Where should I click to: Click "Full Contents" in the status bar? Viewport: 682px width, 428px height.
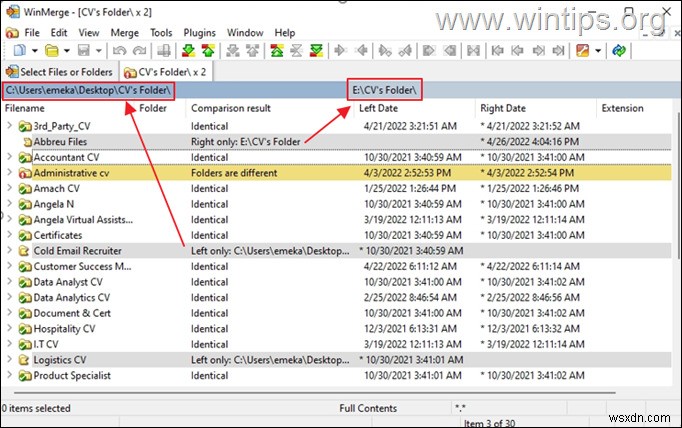(368, 408)
